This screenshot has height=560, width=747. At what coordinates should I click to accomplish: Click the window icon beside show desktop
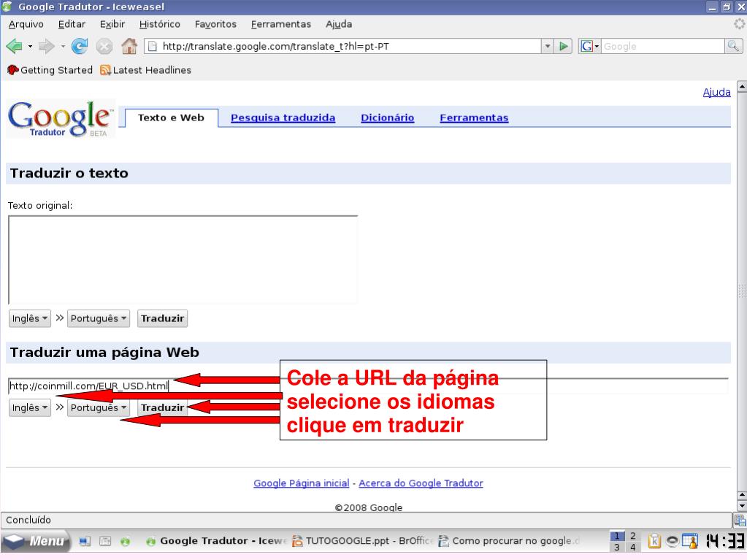tap(105, 541)
